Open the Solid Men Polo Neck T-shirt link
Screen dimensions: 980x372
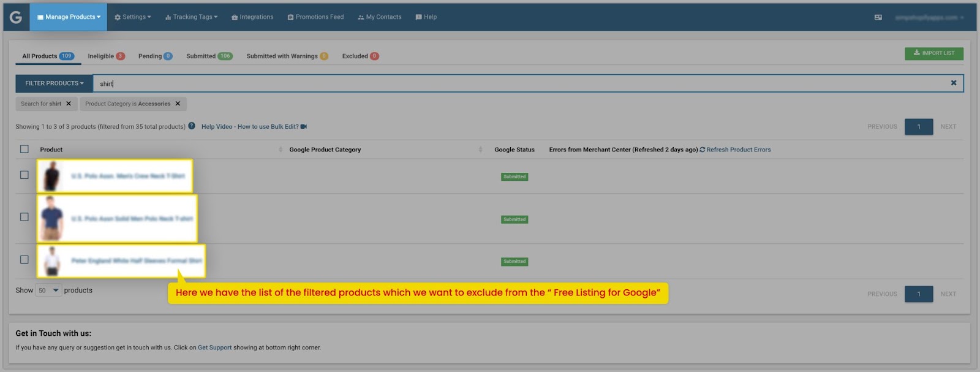tap(132, 219)
